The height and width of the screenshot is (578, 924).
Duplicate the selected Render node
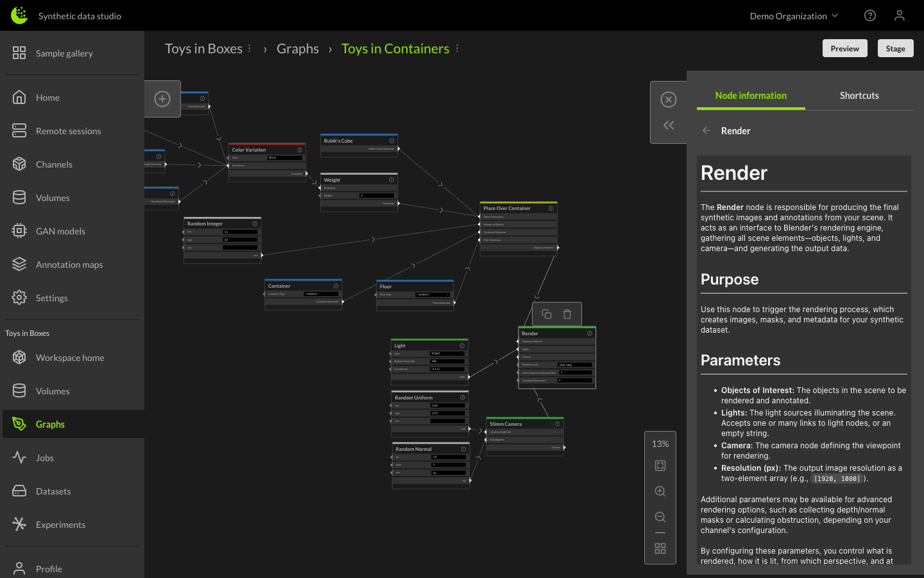[546, 313]
